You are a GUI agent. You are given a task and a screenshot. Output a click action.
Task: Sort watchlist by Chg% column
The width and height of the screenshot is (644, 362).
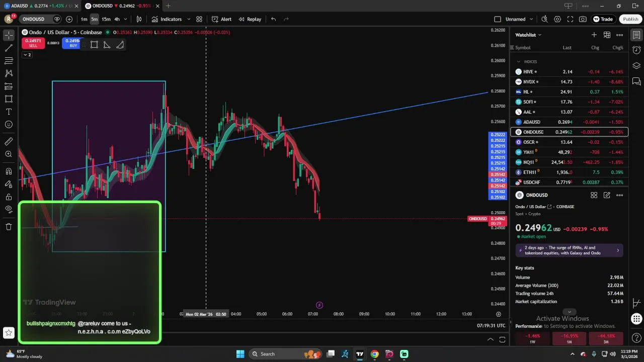tap(617, 48)
